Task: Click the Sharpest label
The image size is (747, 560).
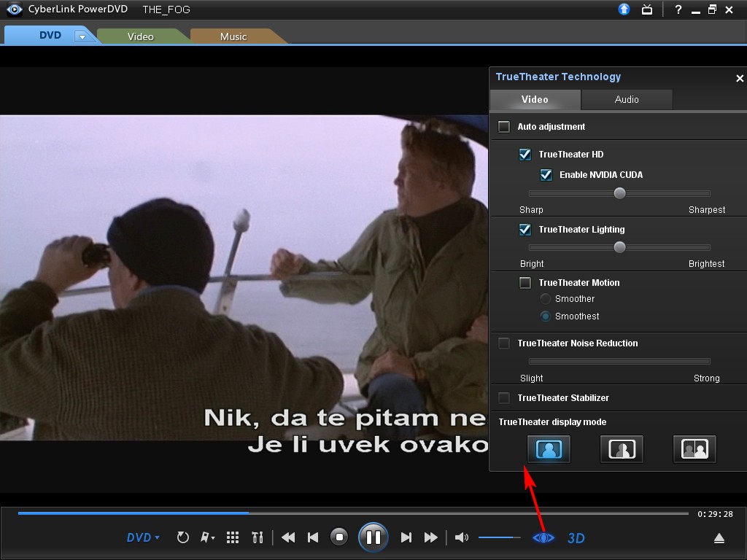Action: click(706, 210)
